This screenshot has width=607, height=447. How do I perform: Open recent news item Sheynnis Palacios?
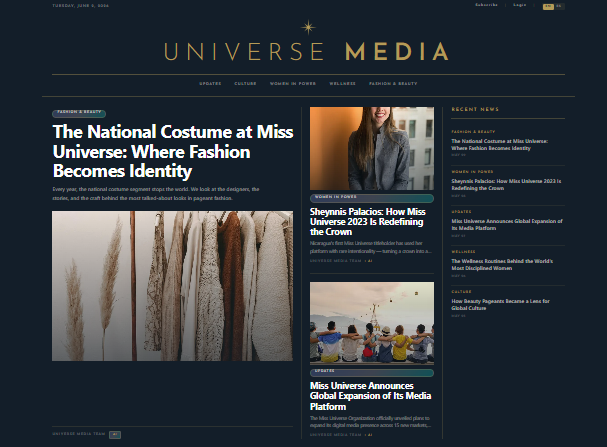(x=506, y=185)
